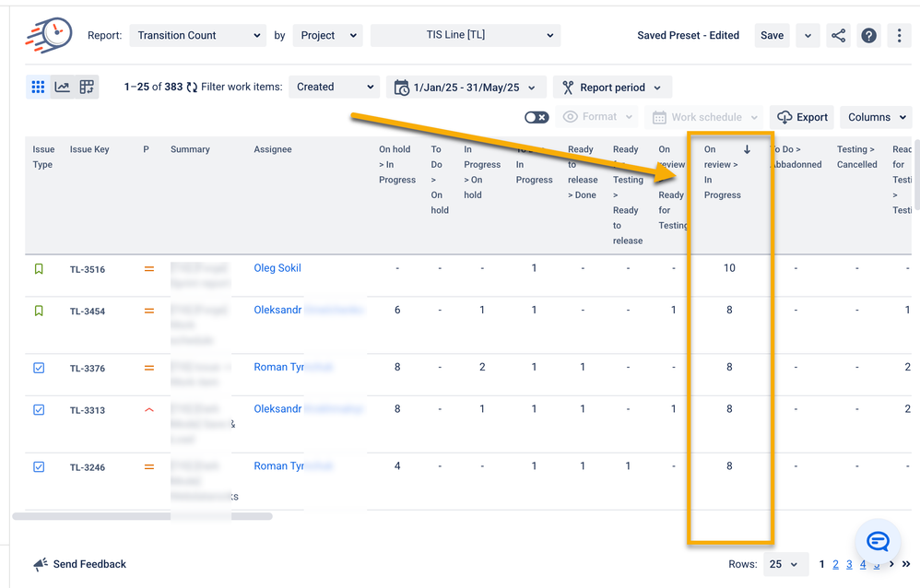Click the Issue Key column header

89,149
